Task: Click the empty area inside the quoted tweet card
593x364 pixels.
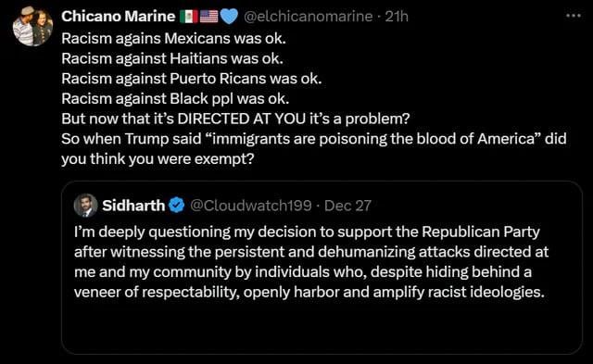Action: coord(322,327)
